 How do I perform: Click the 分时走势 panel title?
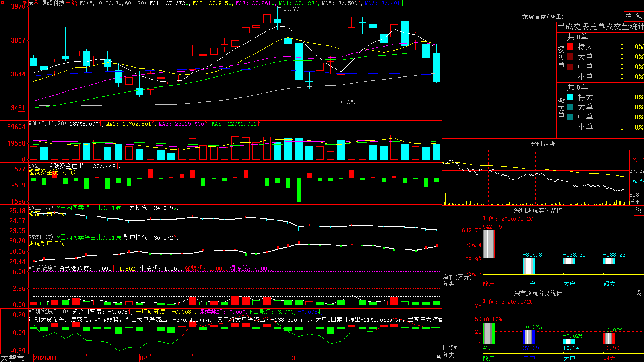click(543, 144)
